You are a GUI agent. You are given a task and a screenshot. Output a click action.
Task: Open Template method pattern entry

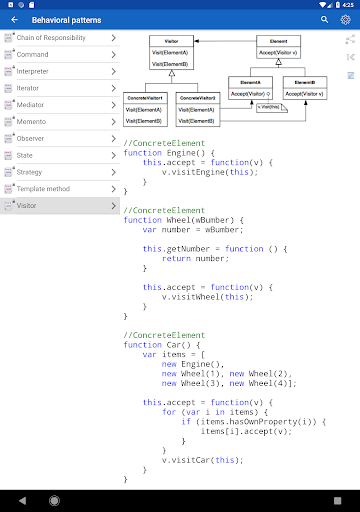60,189
